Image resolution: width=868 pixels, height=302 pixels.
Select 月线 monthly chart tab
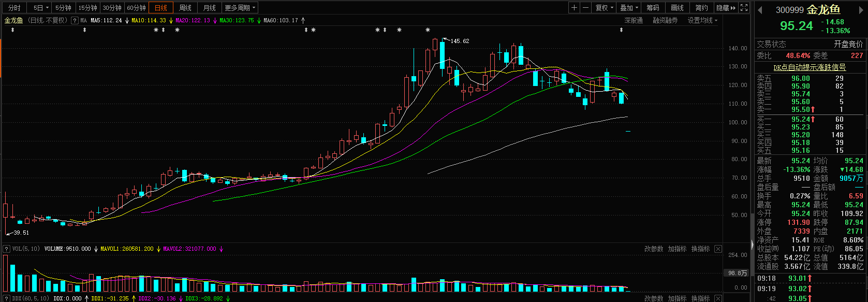point(209,8)
